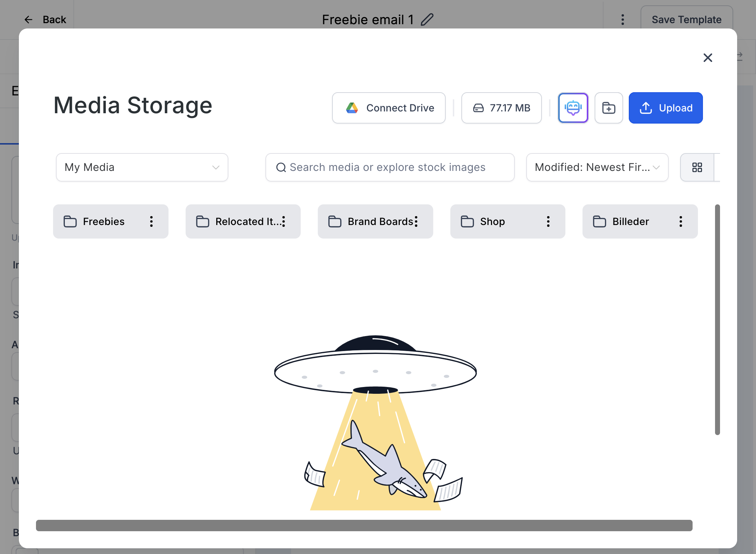Open the AI assistant robot icon
The height and width of the screenshot is (554, 756).
pyautogui.click(x=573, y=108)
